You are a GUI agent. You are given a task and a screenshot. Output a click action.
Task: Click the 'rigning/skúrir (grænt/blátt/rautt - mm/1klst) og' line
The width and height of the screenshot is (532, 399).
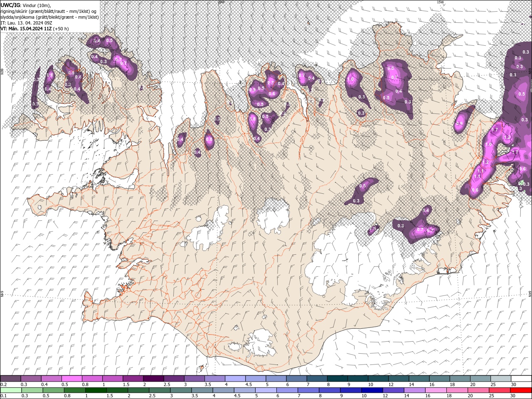(x=49, y=11)
